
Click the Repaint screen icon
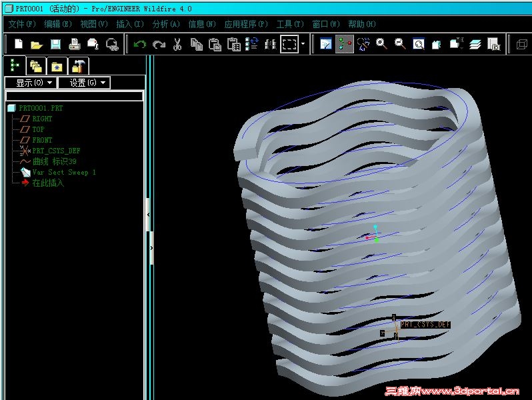[x=326, y=45]
